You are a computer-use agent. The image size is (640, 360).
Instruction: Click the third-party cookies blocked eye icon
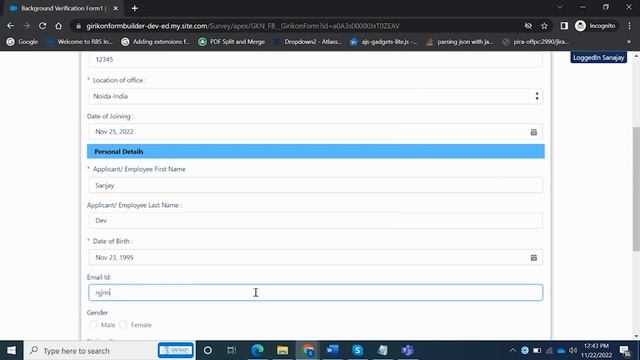tap(528, 26)
